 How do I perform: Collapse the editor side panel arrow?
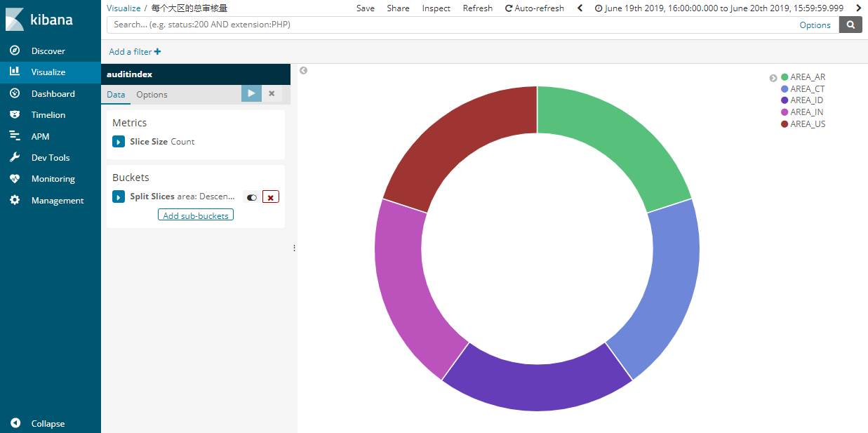pos(303,70)
